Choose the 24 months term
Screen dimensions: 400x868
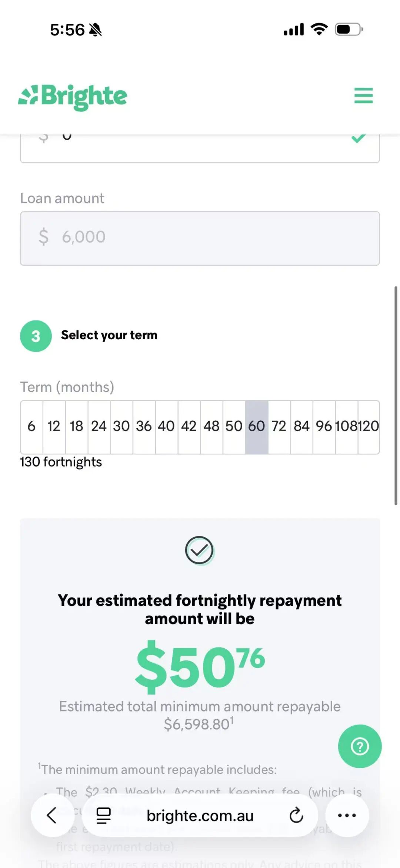(x=99, y=427)
